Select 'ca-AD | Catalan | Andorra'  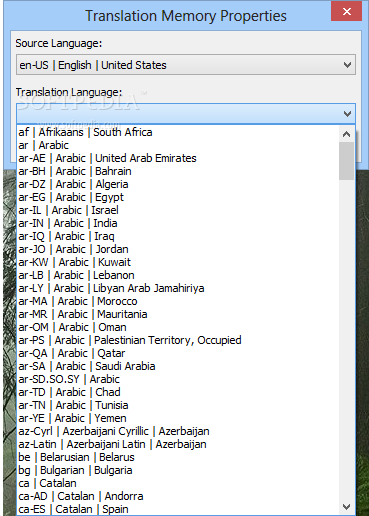[x=178, y=496]
